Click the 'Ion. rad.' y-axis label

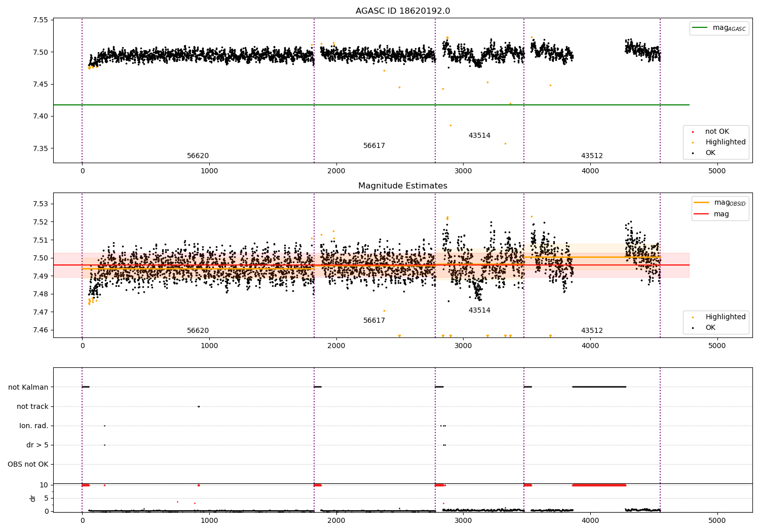coord(34,426)
